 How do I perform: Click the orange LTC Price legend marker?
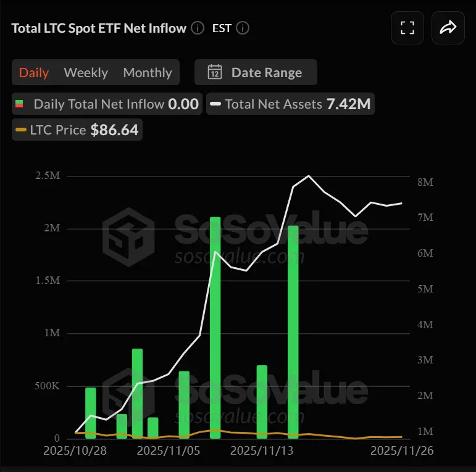pos(21,130)
